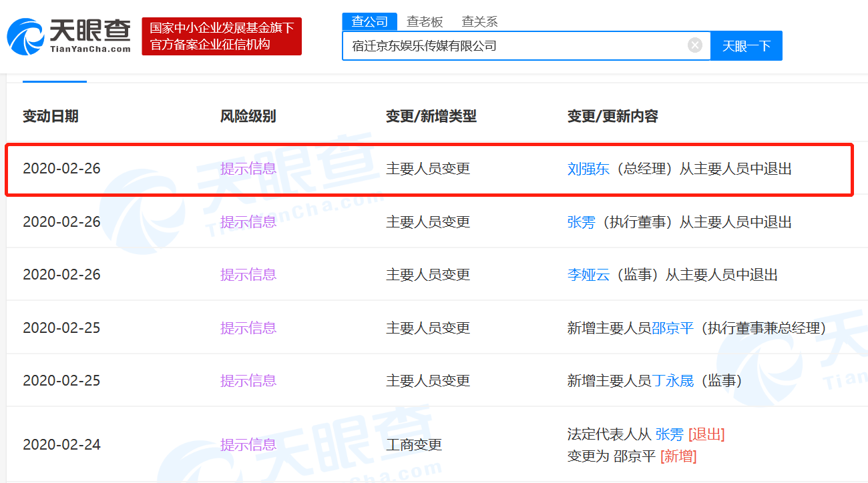The width and height of the screenshot is (868, 483).
Task: Open 张雱 link in executive director row
Action: pos(581,222)
